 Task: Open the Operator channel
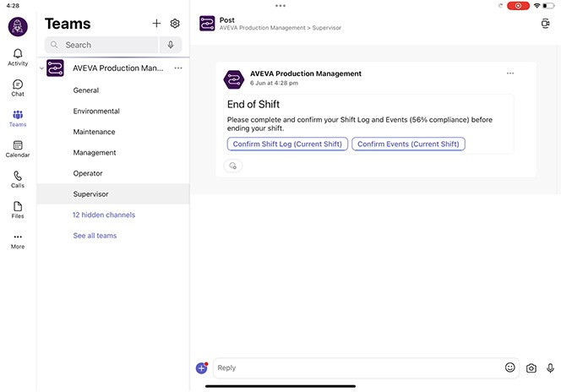pyautogui.click(x=113, y=173)
